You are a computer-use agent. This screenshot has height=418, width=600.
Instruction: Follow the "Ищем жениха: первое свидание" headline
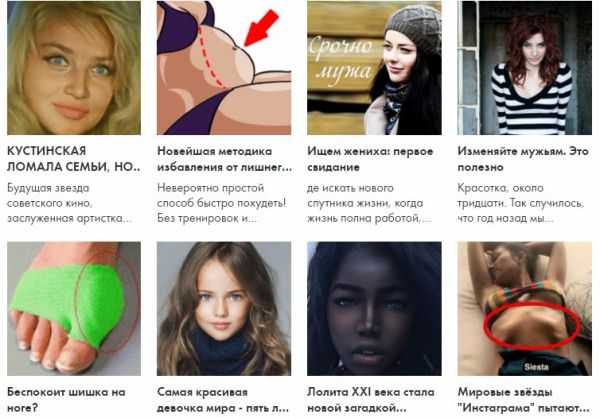point(370,159)
